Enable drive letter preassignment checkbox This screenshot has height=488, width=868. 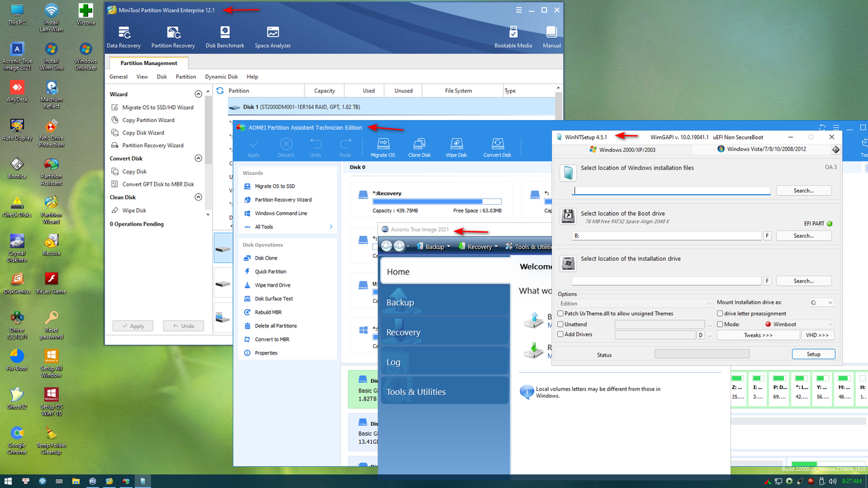[719, 314]
